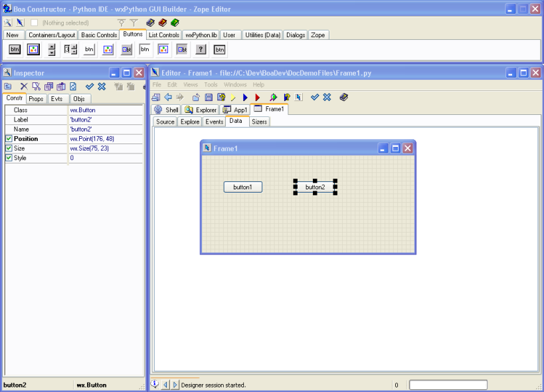Viewport: 544px width, 392px height.
Task: Click the floppy disk save icon in Editor
Action: [x=209, y=97]
